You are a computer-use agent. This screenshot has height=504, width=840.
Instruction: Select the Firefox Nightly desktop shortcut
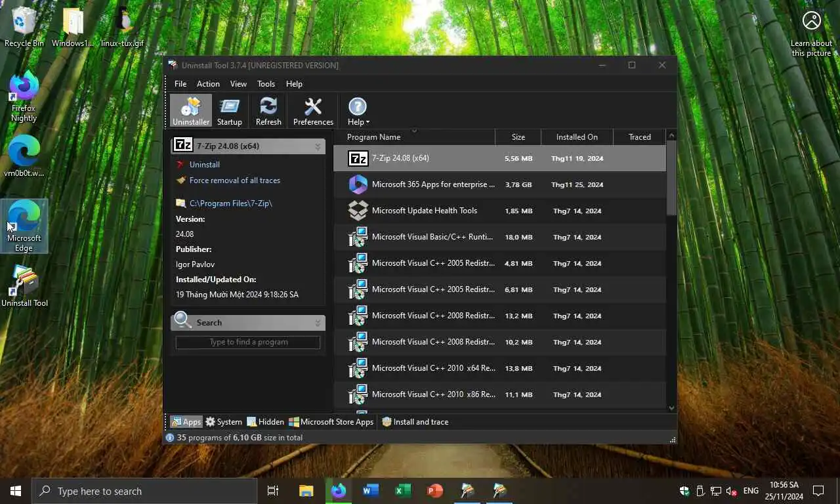coord(24,96)
